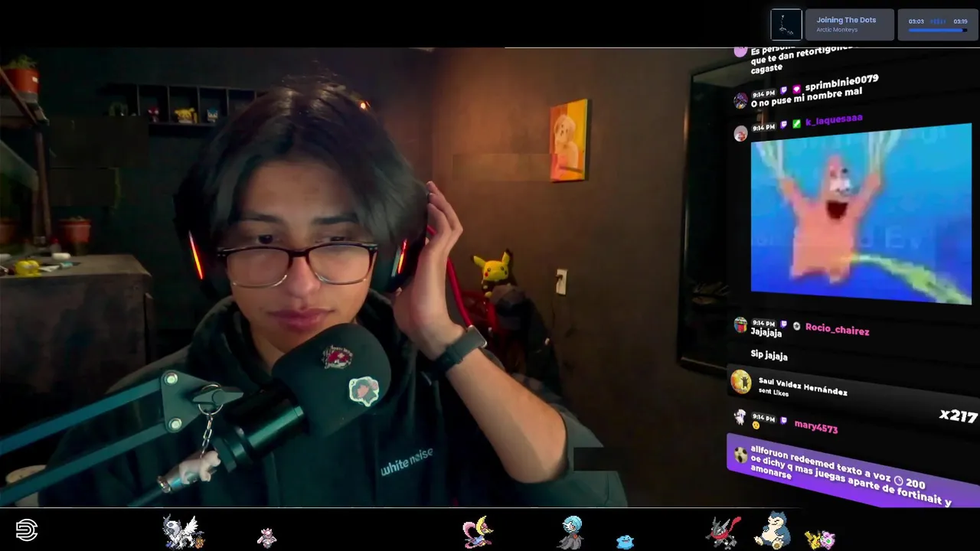The width and height of the screenshot is (980, 551).
Task: Click the Snorlax sprite on the bottom bar
Action: [x=772, y=530]
